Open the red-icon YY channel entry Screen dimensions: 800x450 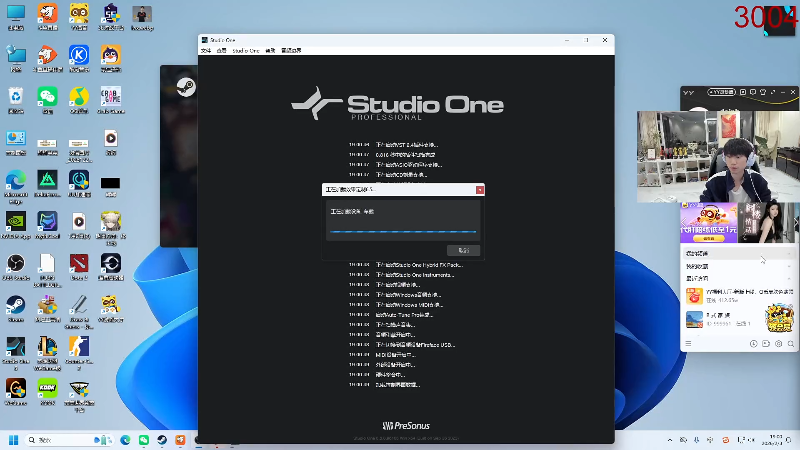[x=738, y=296]
